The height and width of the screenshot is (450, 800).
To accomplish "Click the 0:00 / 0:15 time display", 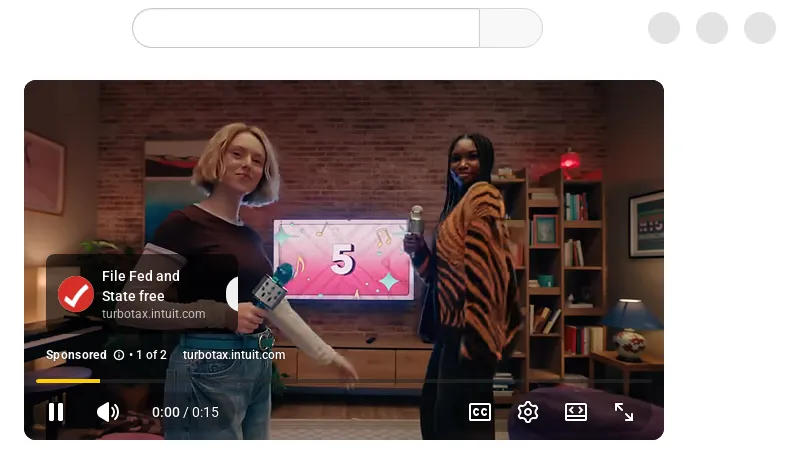I will (x=185, y=412).
